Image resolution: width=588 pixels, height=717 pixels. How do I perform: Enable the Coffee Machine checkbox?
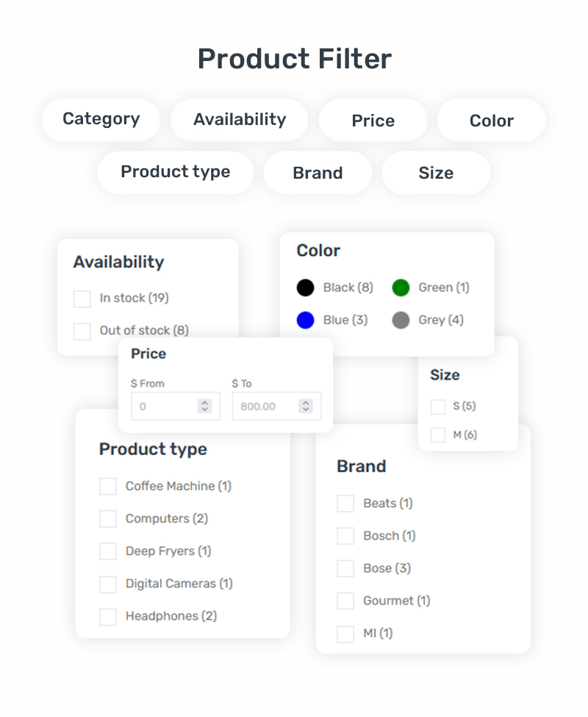108,486
